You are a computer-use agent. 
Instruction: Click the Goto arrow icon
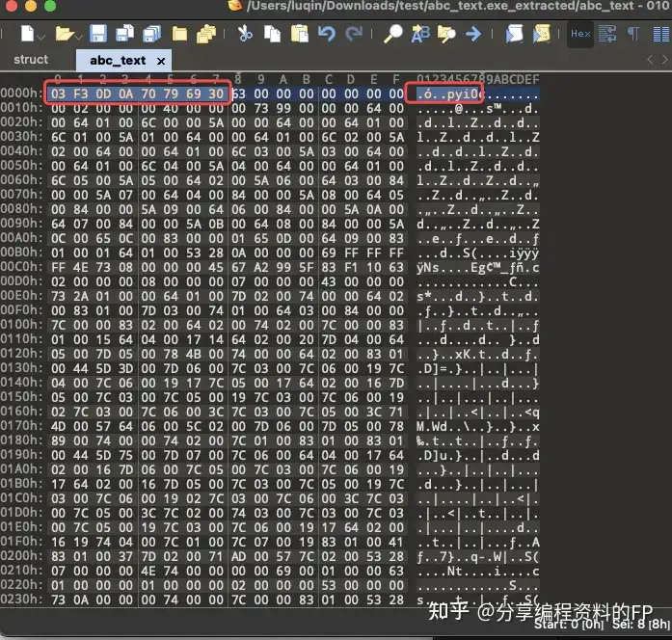click(x=473, y=34)
